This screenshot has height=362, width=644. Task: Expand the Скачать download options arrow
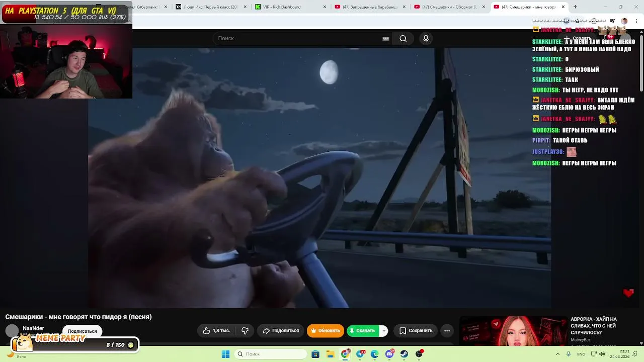click(383, 331)
